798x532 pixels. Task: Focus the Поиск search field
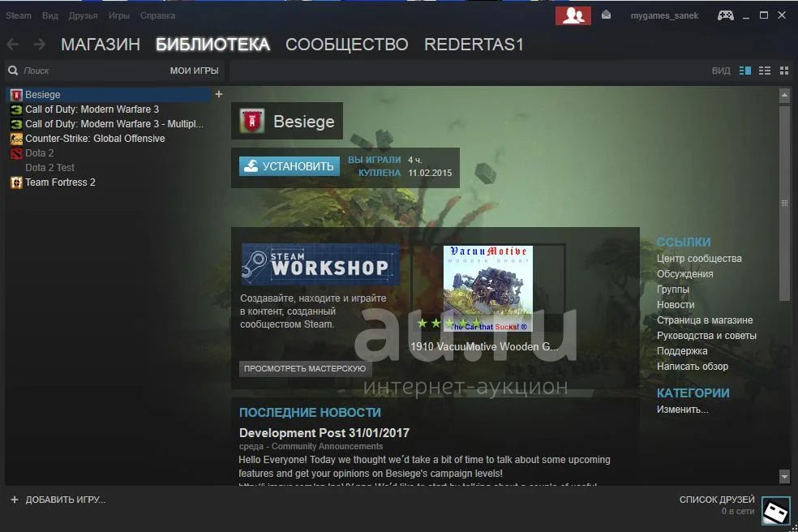tap(92, 71)
